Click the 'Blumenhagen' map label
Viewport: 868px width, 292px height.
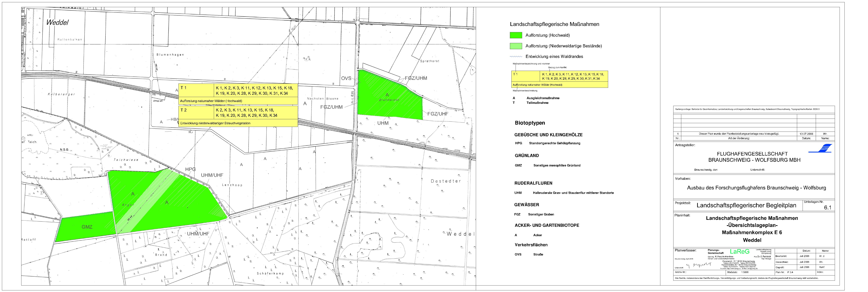[170, 55]
